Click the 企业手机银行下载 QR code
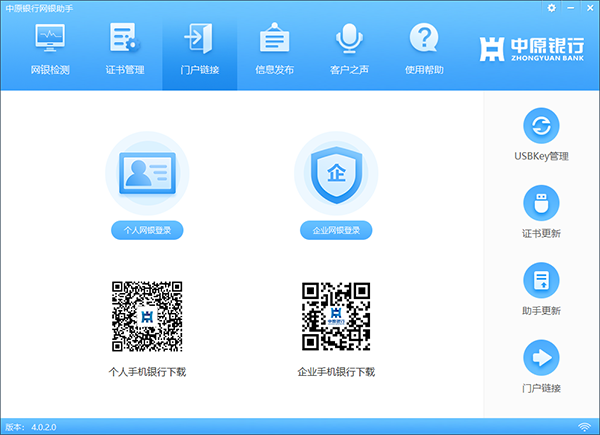Viewport: 600px width, 435px height. pos(336,316)
